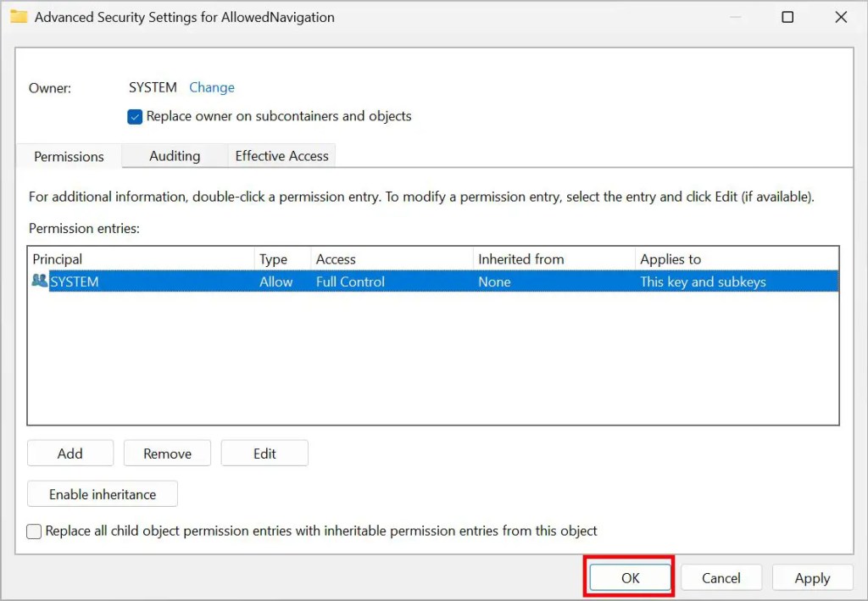
Task: Click the Cancel button
Action: [x=721, y=578]
